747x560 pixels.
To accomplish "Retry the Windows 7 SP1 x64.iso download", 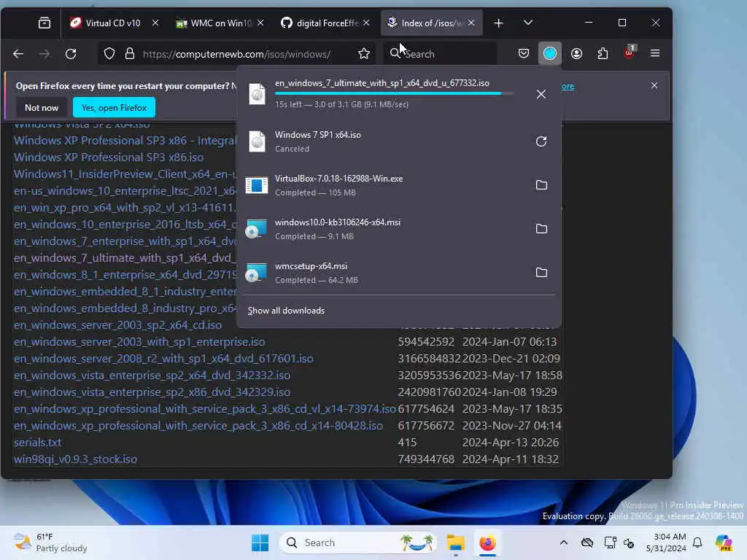I will (541, 141).
